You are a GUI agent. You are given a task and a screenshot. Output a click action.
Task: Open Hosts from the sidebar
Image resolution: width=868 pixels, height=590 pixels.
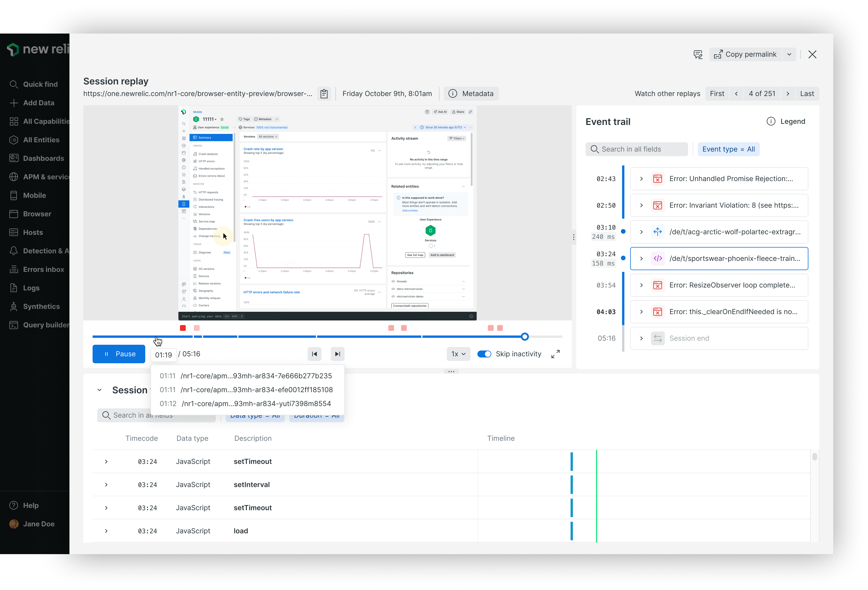[x=26, y=232]
